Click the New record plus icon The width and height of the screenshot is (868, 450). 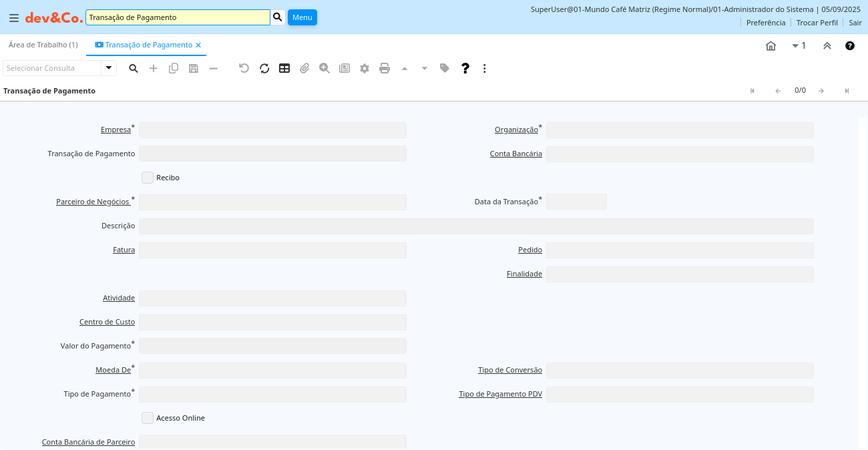154,68
